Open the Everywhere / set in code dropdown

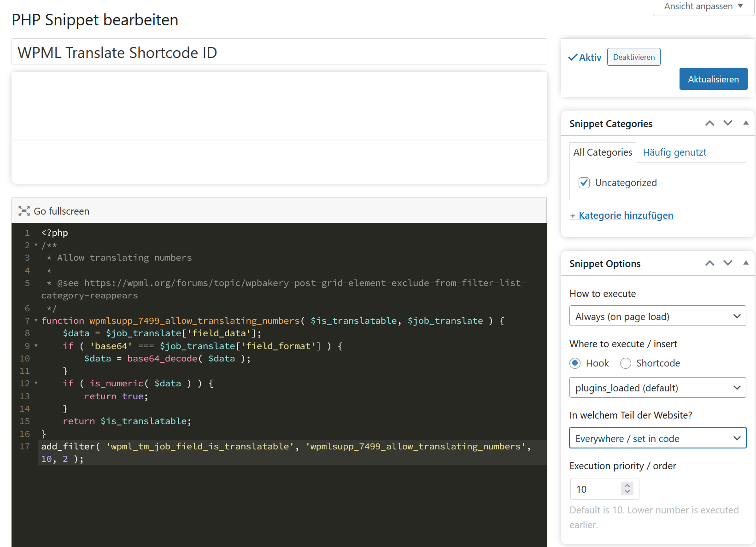(657, 438)
